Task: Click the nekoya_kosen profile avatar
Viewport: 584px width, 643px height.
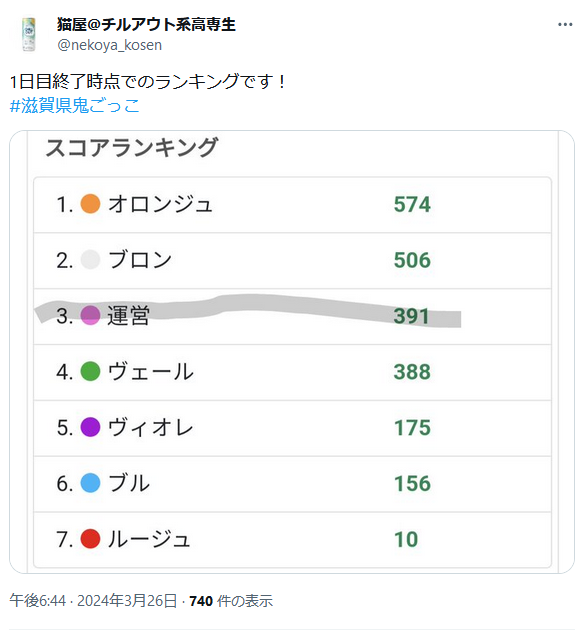Action: [29, 34]
